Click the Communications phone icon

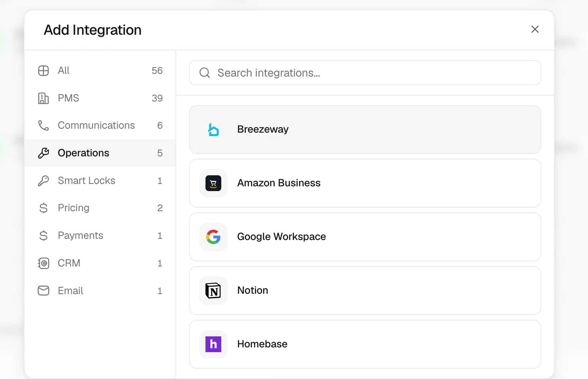click(x=43, y=126)
